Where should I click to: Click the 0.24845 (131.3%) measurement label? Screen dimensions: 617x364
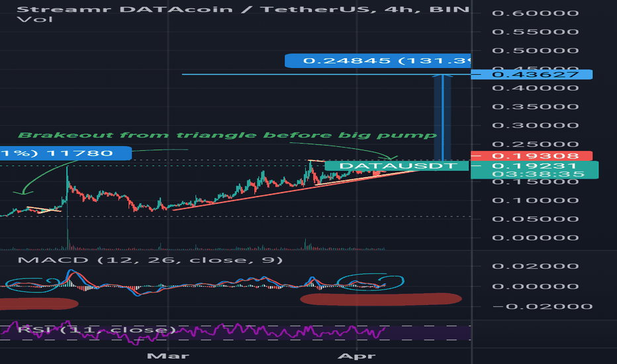378,61
